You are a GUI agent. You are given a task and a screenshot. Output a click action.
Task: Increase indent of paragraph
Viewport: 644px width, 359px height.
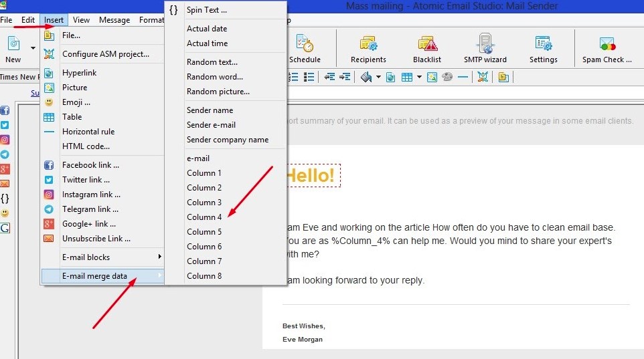coord(345,77)
